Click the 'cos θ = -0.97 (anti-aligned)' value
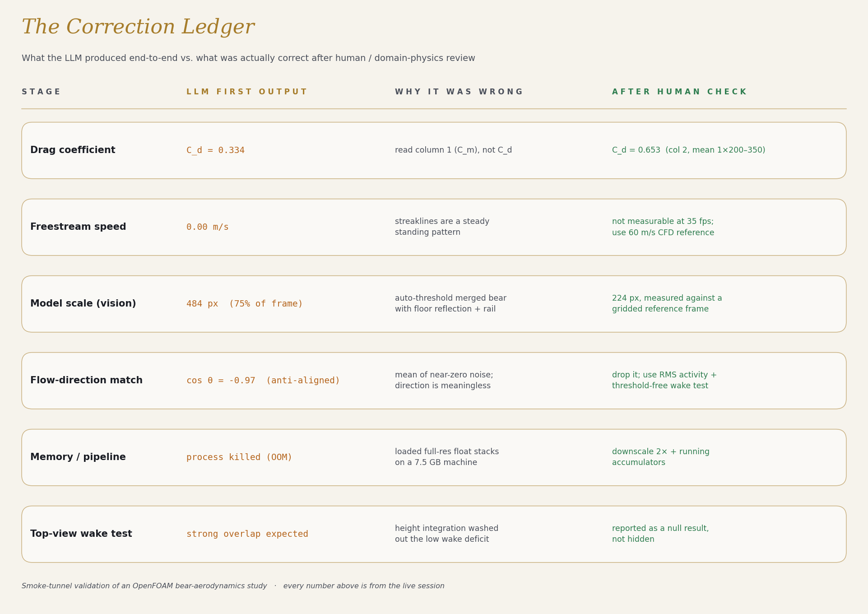This screenshot has width=868, height=614. click(263, 381)
